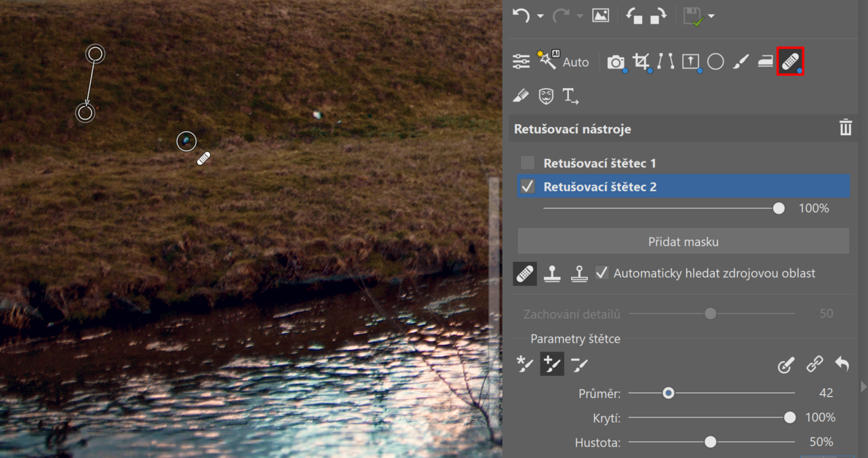Select the Retušovací štětec 2 list item
The image size is (868, 458).
684,187
